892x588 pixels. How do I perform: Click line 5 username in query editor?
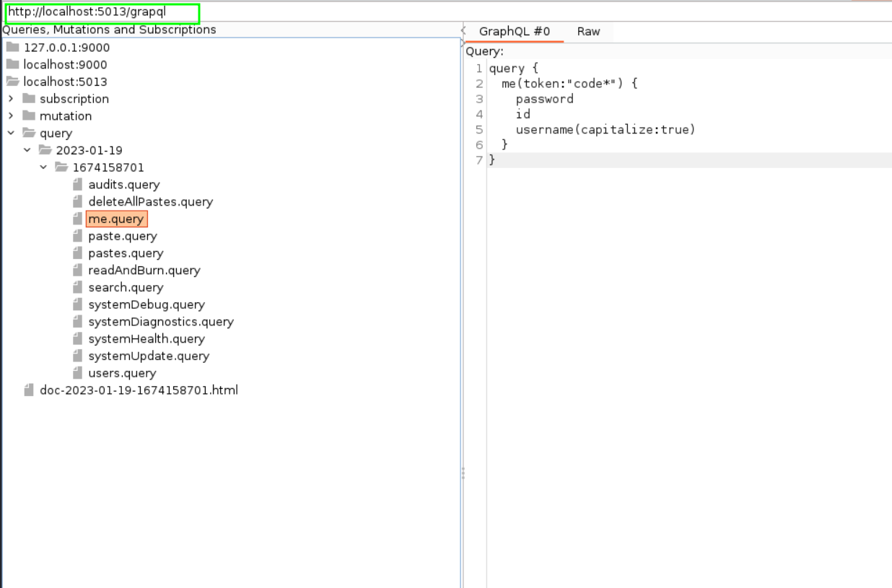[x=547, y=130]
